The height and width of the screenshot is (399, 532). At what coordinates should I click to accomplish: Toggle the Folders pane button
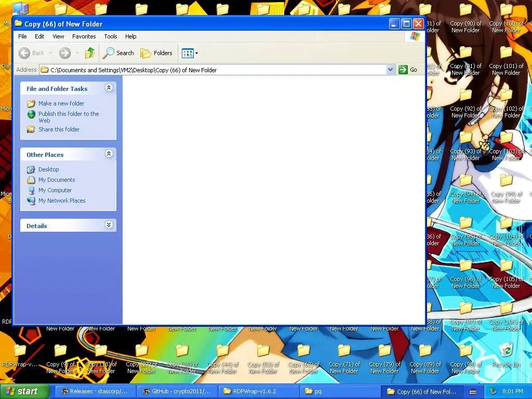point(157,53)
